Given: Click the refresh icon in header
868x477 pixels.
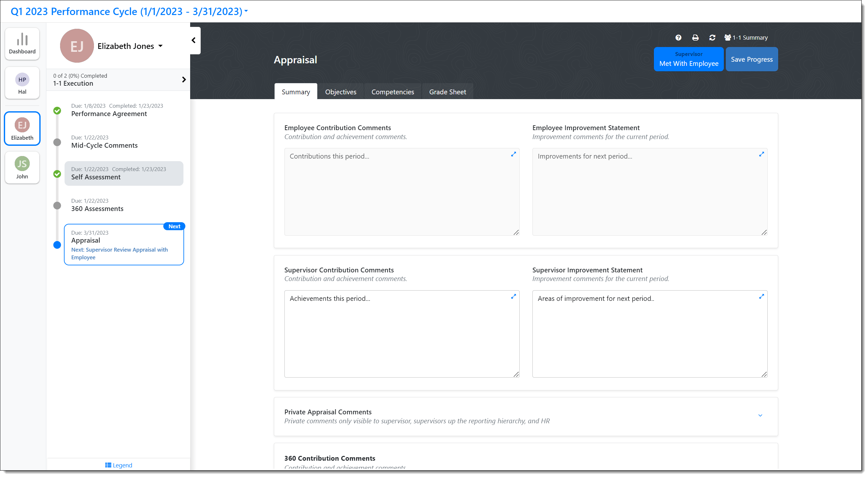Looking at the screenshot, I should pyautogui.click(x=712, y=38).
